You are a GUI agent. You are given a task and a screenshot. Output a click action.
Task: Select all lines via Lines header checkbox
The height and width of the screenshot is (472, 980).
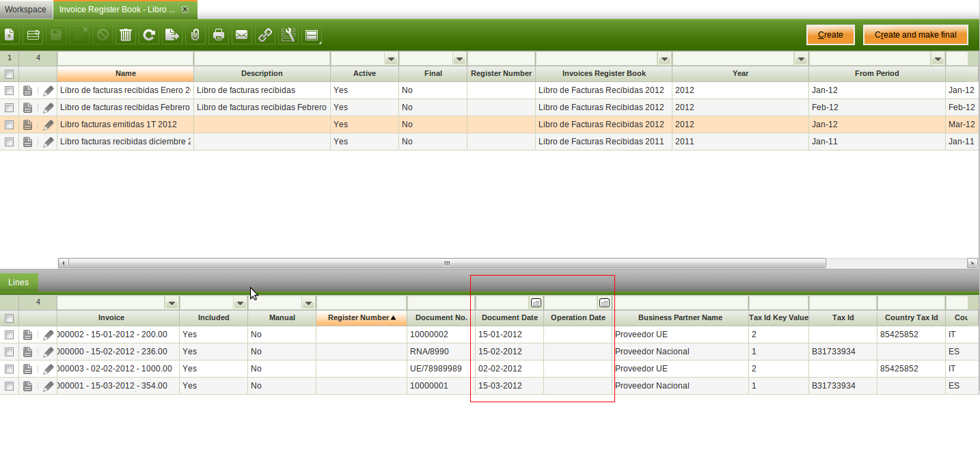10,317
